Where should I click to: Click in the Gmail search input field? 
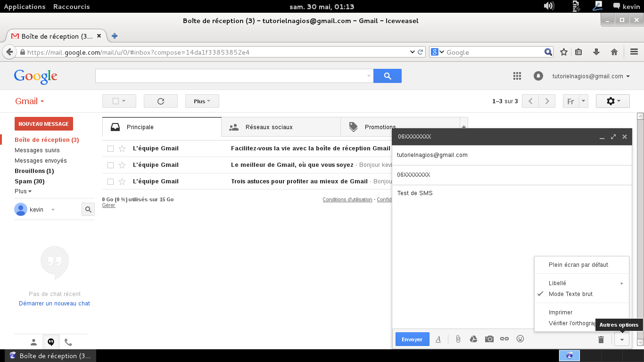(231, 76)
